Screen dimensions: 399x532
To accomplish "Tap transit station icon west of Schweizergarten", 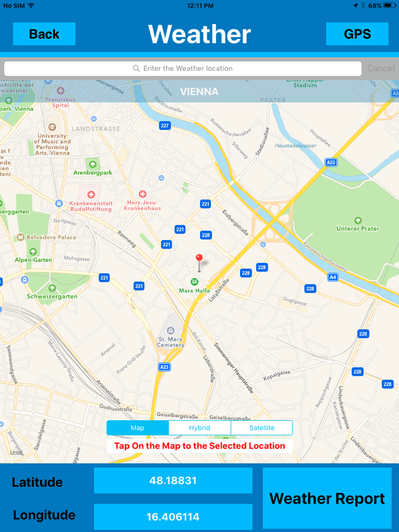I will [x=25, y=280].
